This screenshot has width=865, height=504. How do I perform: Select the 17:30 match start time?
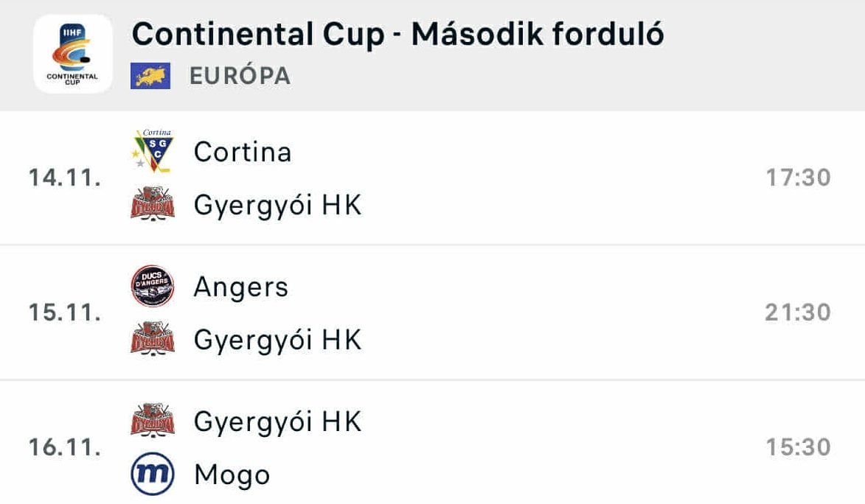798,178
